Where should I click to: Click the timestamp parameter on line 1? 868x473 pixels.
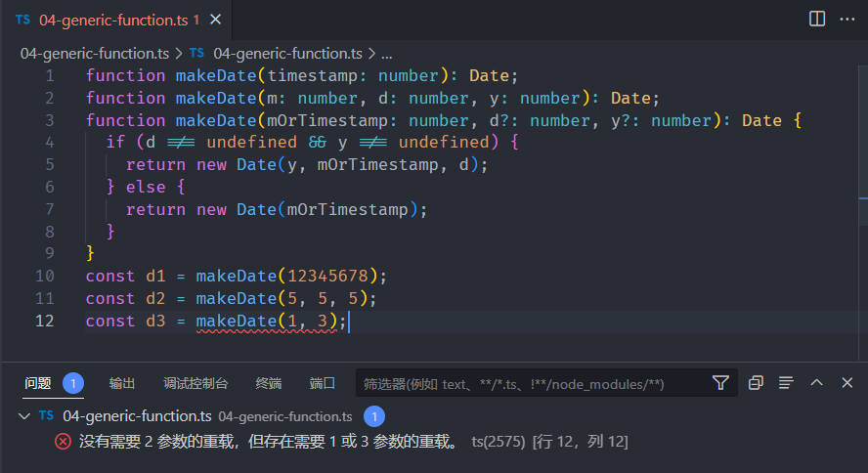(x=312, y=76)
